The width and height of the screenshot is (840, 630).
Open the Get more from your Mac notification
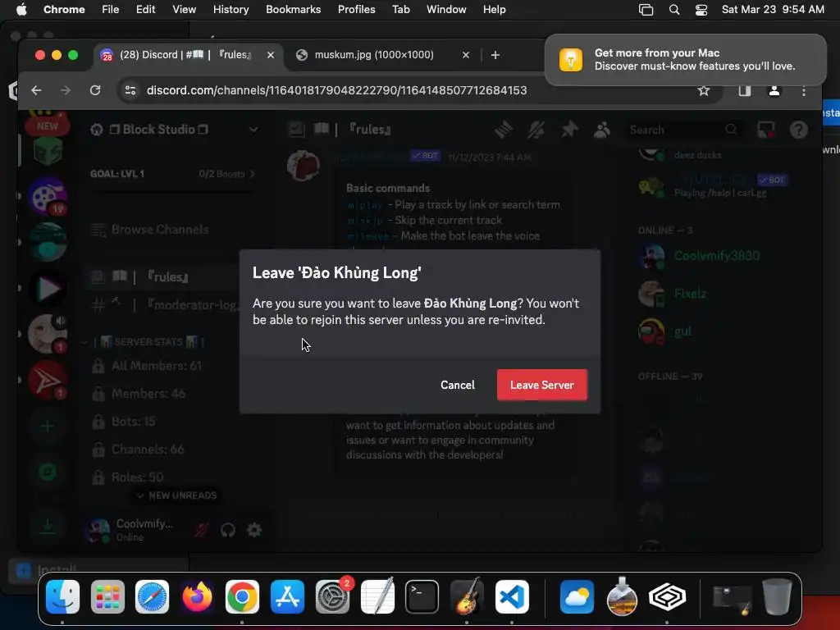pyautogui.click(x=685, y=59)
